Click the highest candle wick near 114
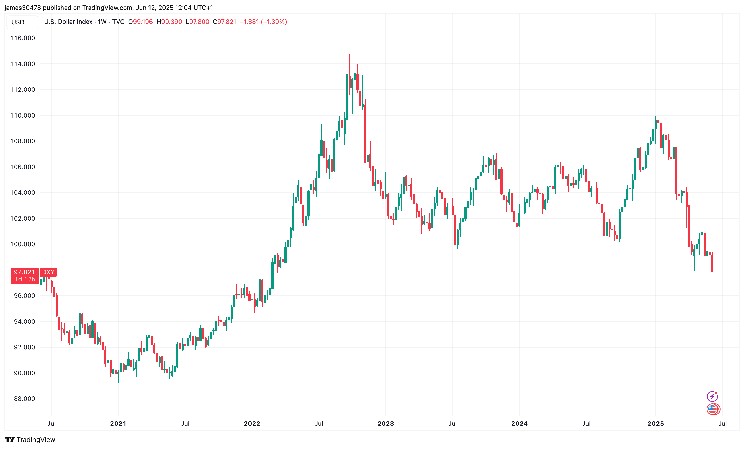Viewport: 745px width, 449px height. point(349,56)
